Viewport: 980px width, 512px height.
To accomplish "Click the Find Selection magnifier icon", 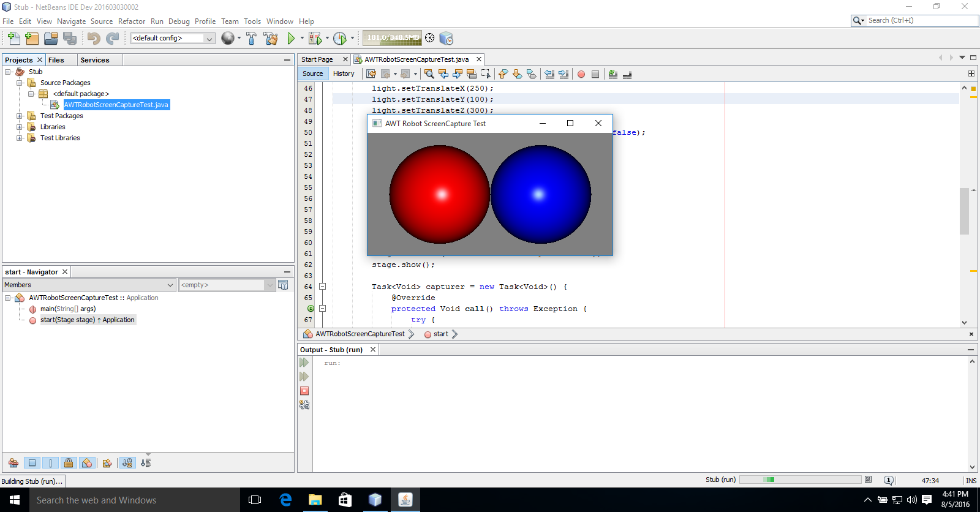I will (x=429, y=74).
